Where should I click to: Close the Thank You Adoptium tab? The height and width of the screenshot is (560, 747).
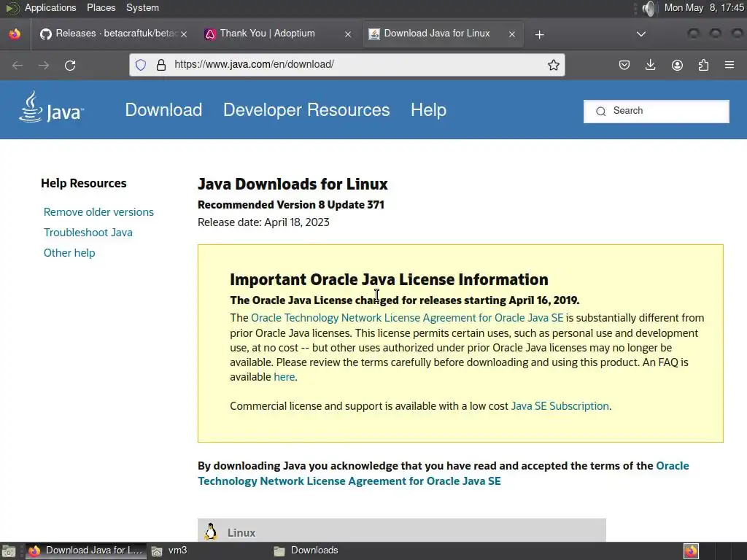click(x=348, y=34)
